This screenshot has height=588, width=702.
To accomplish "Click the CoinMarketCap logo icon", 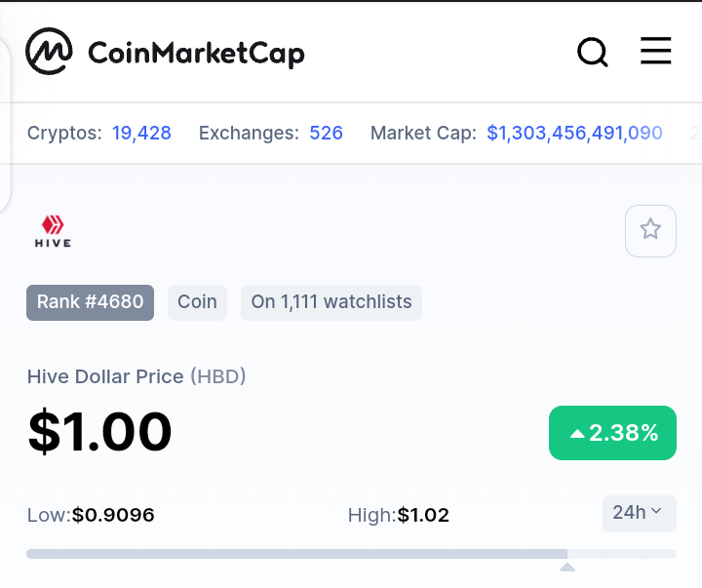I will (49, 51).
